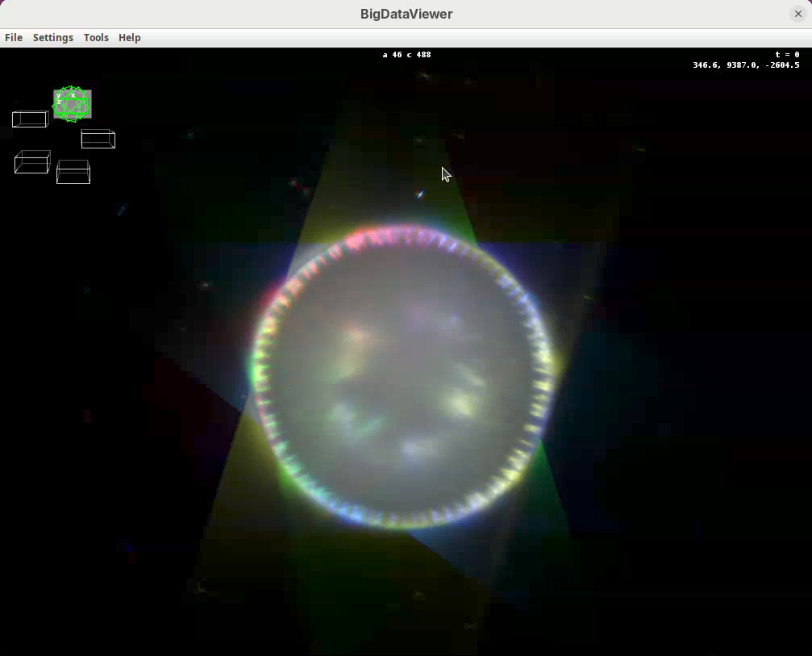Open the Help menu
Image resolution: width=812 pixels, height=656 pixels.
pyautogui.click(x=129, y=38)
